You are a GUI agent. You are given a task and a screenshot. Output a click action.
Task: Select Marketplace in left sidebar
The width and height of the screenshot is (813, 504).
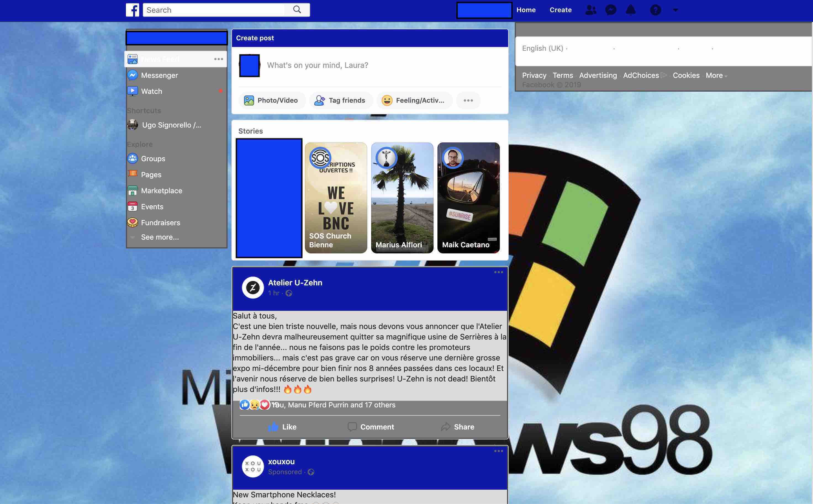click(x=161, y=191)
